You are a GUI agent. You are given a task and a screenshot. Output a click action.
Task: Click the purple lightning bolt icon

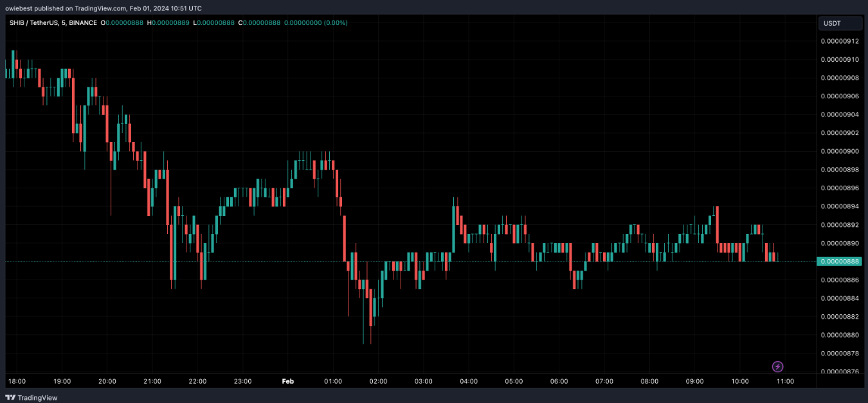click(x=777, y=367)
